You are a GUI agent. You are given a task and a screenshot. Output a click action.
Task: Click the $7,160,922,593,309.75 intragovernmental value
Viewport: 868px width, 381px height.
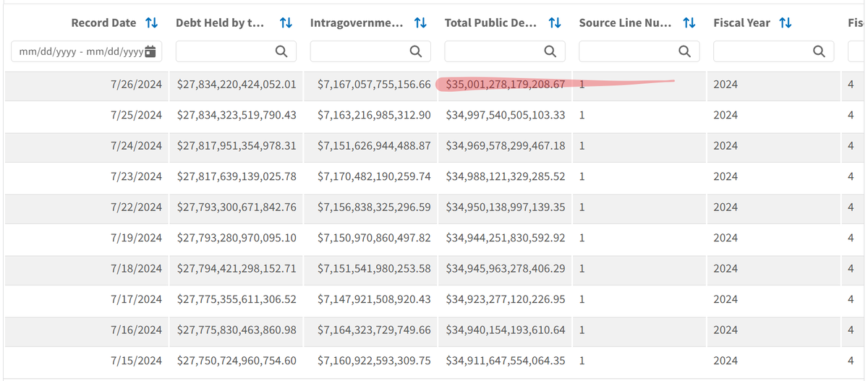point(375,361)
